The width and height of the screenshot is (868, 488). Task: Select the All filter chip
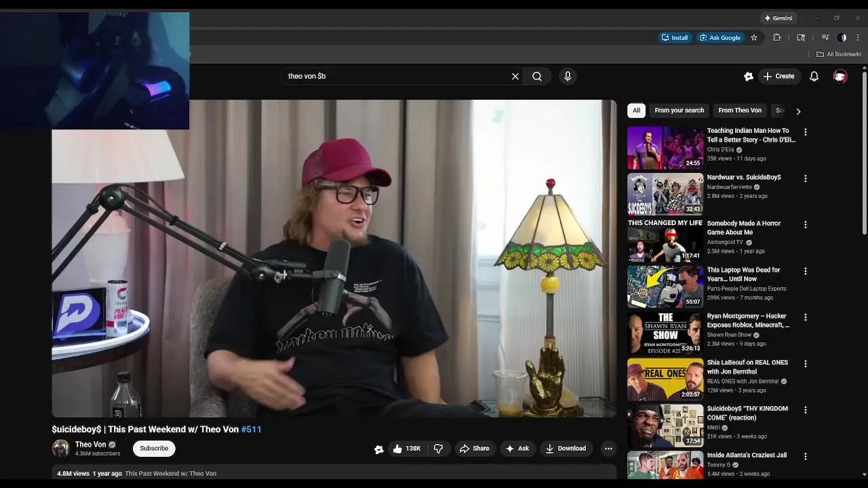[636, 110]
